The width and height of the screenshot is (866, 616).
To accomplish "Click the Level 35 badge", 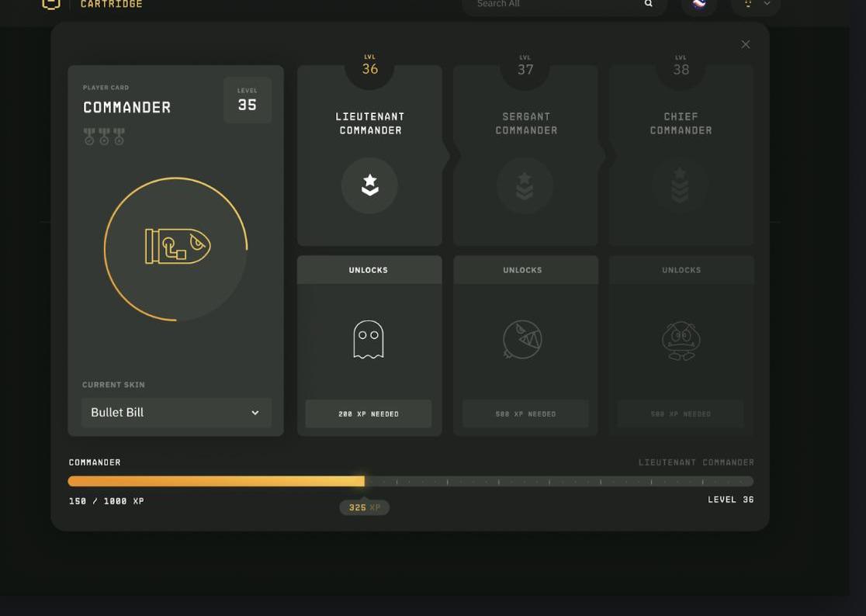I will coord(247,100).
